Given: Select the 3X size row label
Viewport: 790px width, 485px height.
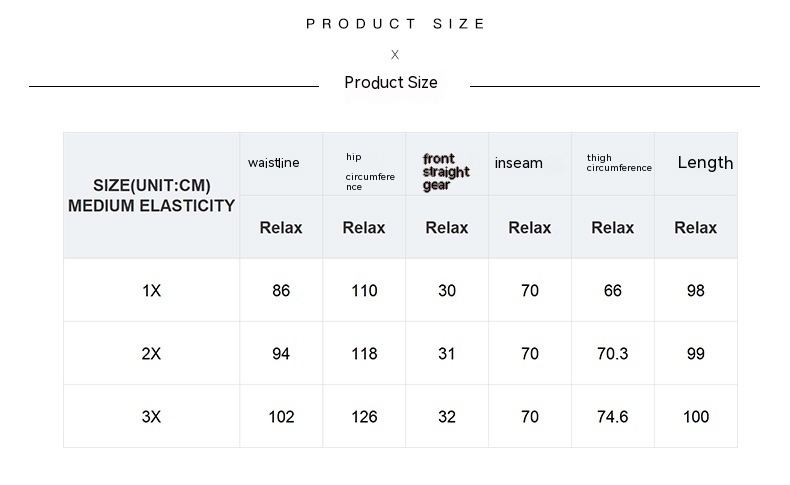Looking at the screenshot, I should (x=151, y=417).
